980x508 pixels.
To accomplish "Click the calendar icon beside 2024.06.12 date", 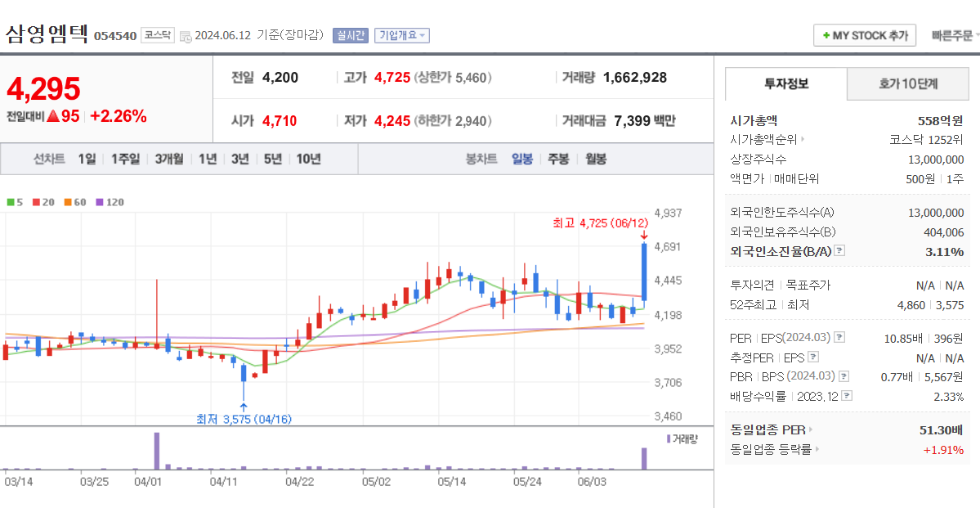I will tap(186, 36).
